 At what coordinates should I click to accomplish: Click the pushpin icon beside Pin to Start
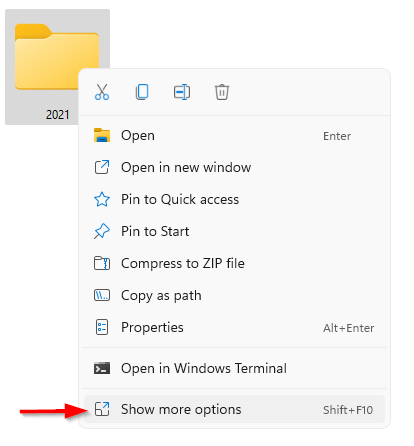tap(102, 231)
